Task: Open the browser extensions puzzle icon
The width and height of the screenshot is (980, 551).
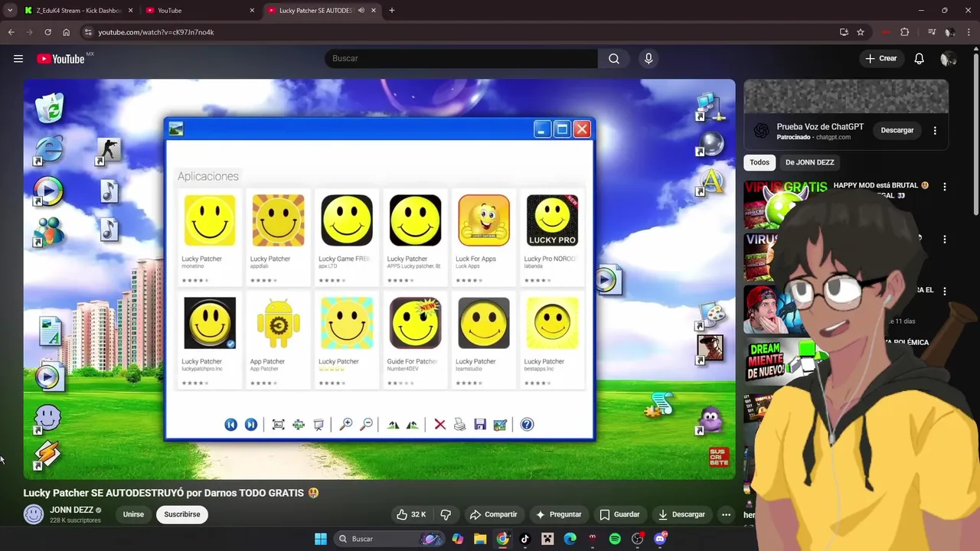Action: click(x=904, y=32)
